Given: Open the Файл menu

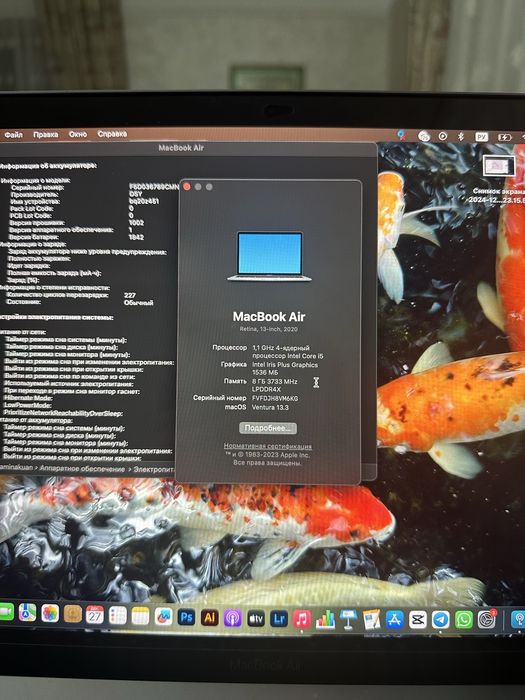Looking at the screenshot, I should pyautogui.click(x=13, y=134).
